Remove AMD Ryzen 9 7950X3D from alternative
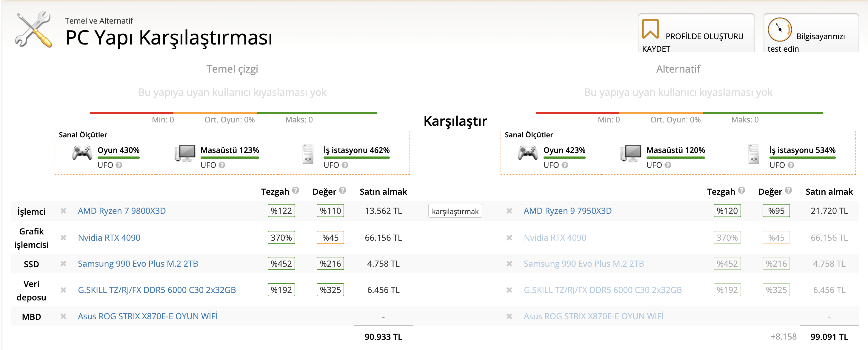Screen dimensions: 868x350 click(509, 211)
